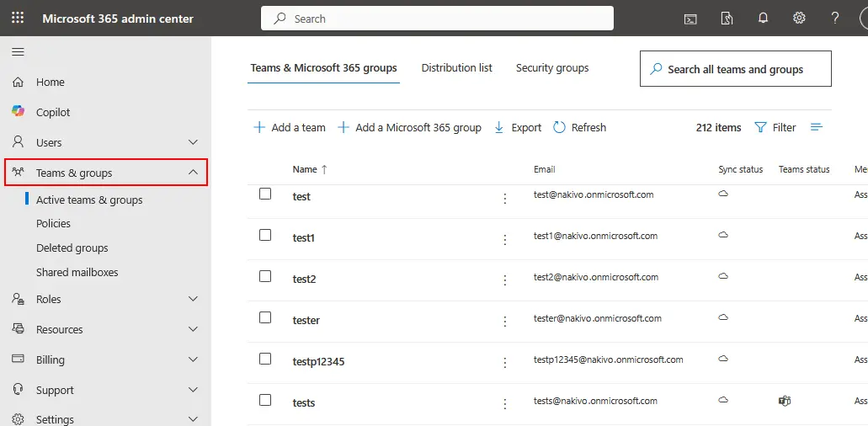Expand the Settings menu chevron
Screen dimensions: 868x426
click(x=193, y=418)
